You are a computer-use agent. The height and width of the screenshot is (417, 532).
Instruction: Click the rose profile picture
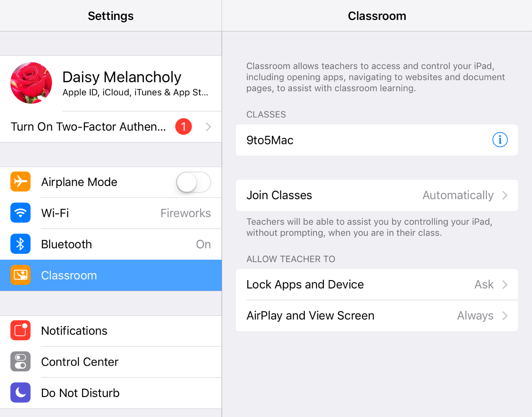click(x=31, y=83)
